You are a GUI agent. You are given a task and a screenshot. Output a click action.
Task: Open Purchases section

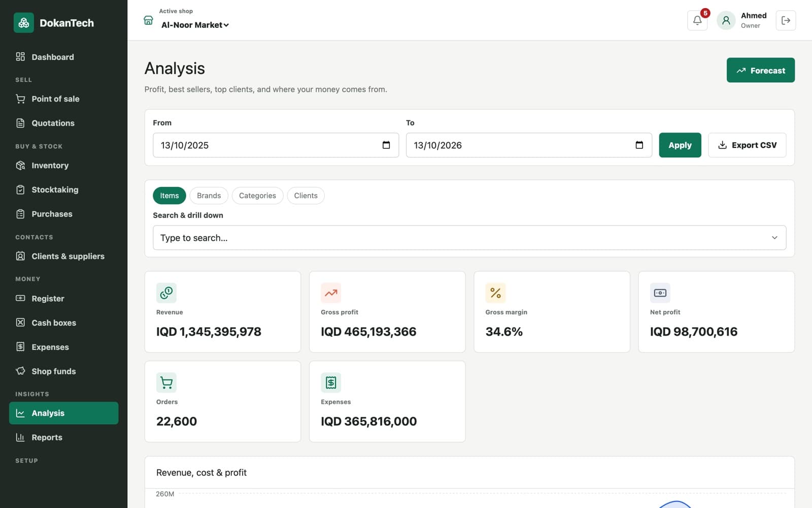(63, 214)
